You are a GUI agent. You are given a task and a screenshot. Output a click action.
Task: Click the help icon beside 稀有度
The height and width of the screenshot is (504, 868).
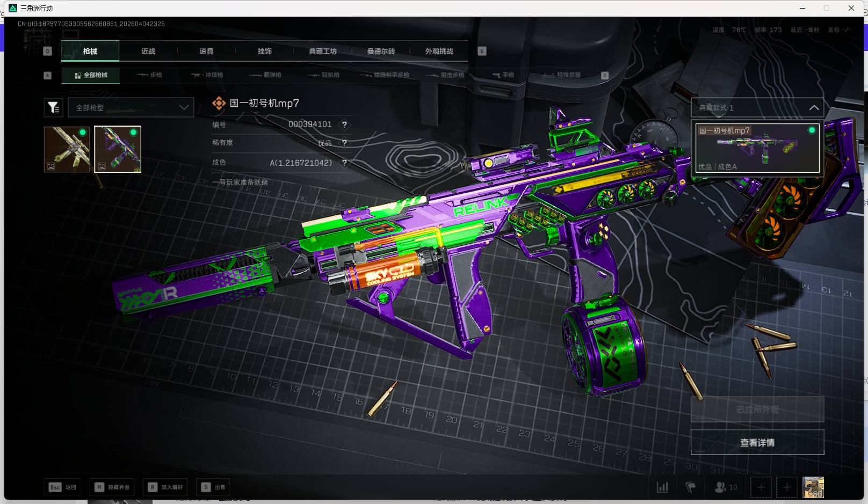tap(344, 143)
